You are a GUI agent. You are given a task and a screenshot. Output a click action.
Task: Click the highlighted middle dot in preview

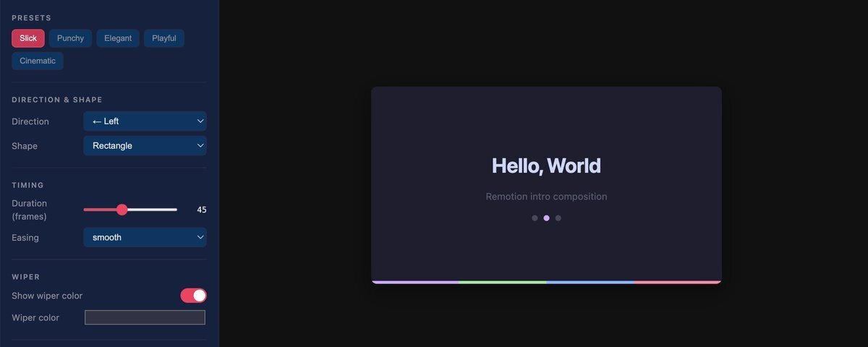pyautogui.click(x=546, y=218)
